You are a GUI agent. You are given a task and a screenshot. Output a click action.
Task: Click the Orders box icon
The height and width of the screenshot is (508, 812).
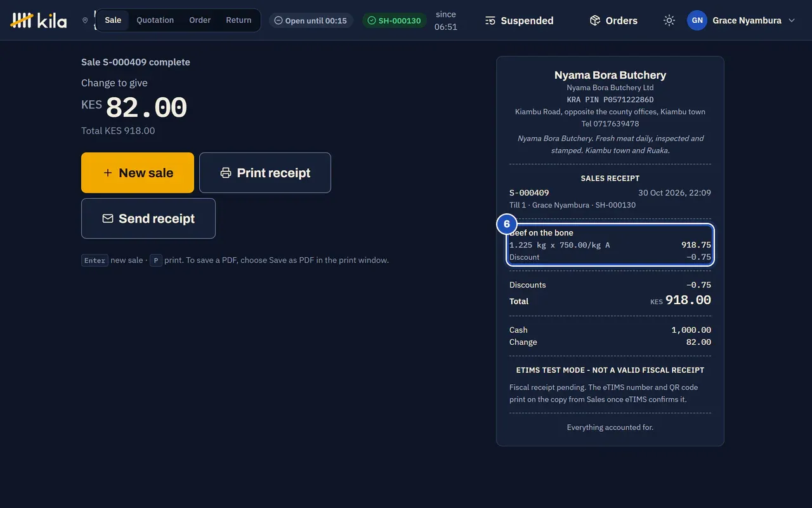pyautogui.click(x=595, y=20)
